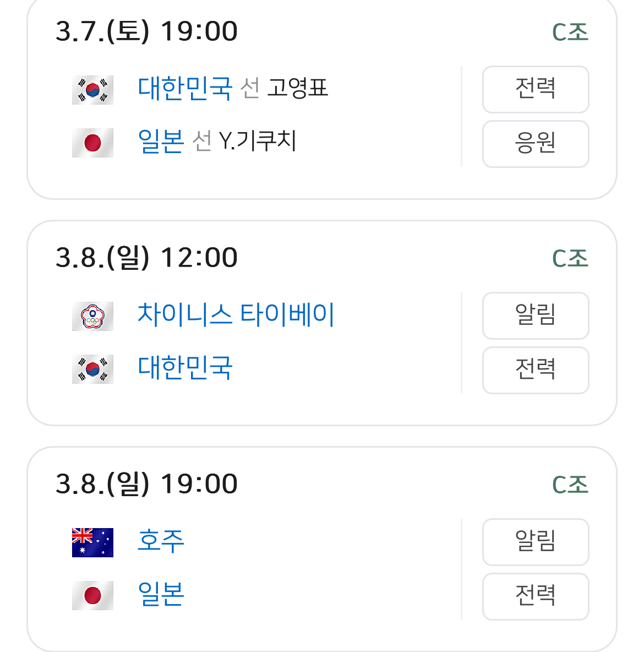Open 일본 team link in the 3.7 match
The width and height of the screenshot is (644, 652).
[161, 141]
